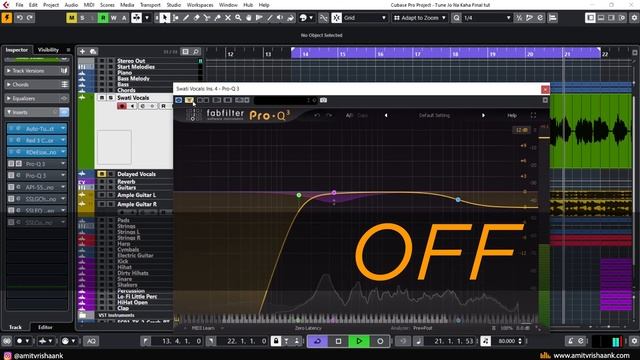Click the green EQ band node
Screen dimensions: 640x360
[x=299, y=195]
